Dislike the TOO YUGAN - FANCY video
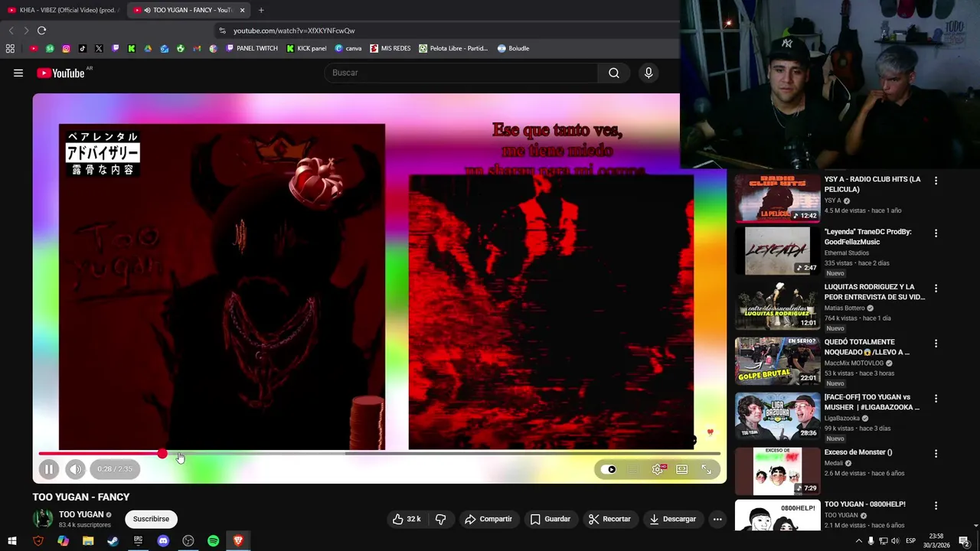The image size is (980, 551). coord(440,519)
